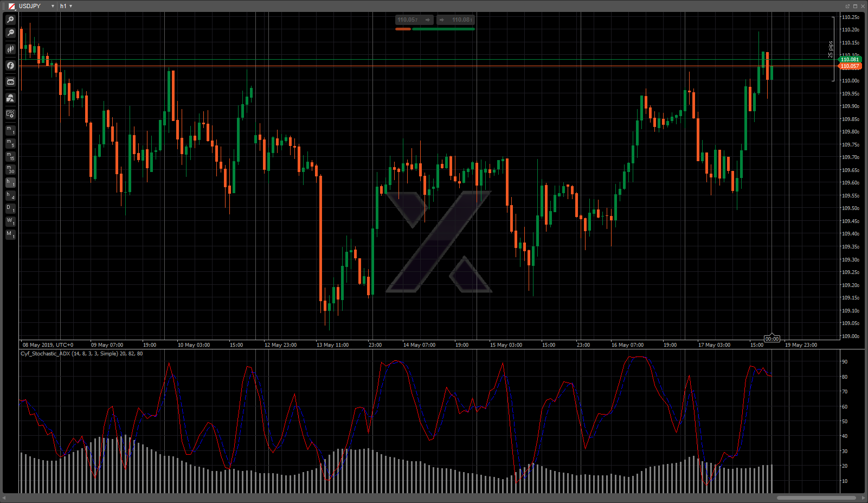Click the 109.00 price axis label
The image size is (868, 503).
point(850,336)
